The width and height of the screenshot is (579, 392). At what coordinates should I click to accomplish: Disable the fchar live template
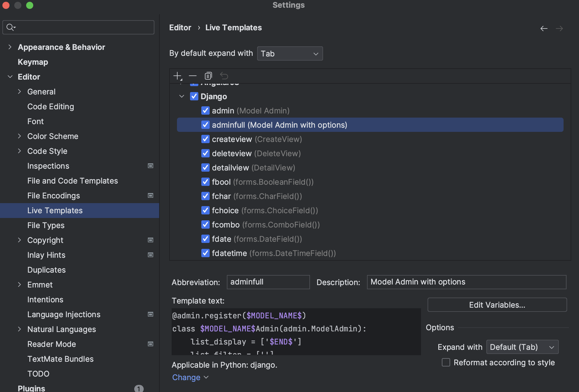(x=205, y=196)
